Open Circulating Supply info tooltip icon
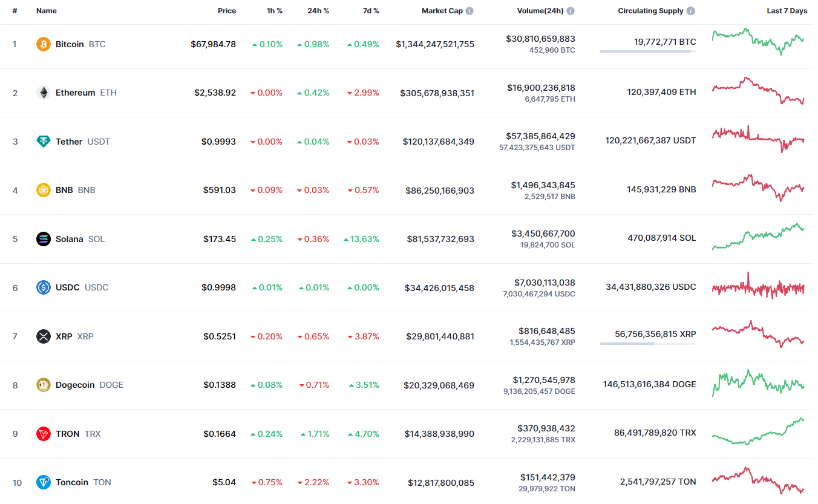 pyautogui.click(x=691, y=11)
